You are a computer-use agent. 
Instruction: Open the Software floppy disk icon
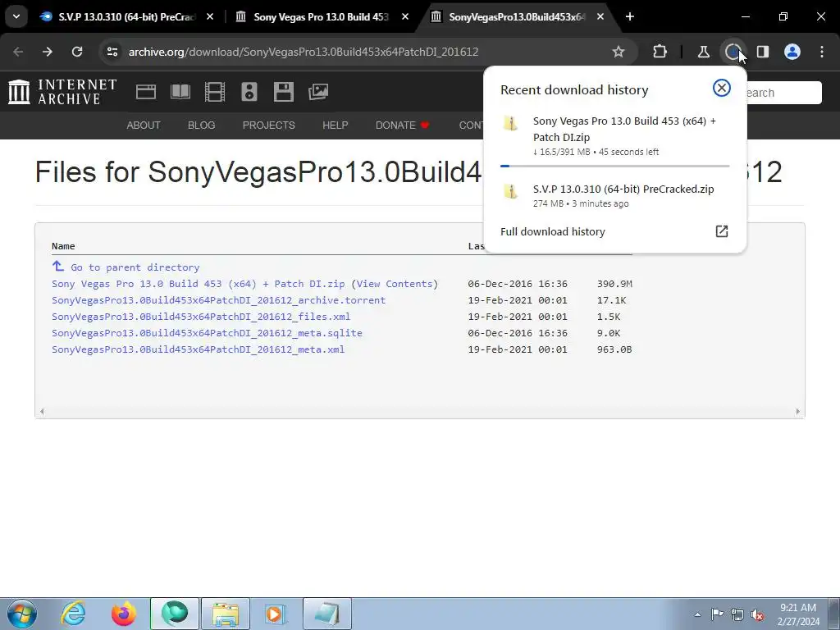tap(283, 92)
